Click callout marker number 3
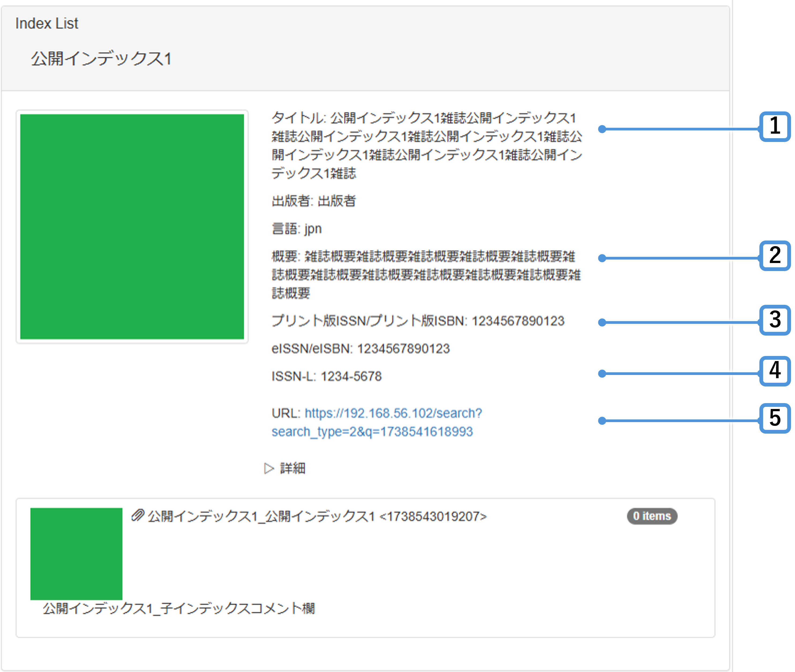The image size is (795, 672). (x=775, y=320)
